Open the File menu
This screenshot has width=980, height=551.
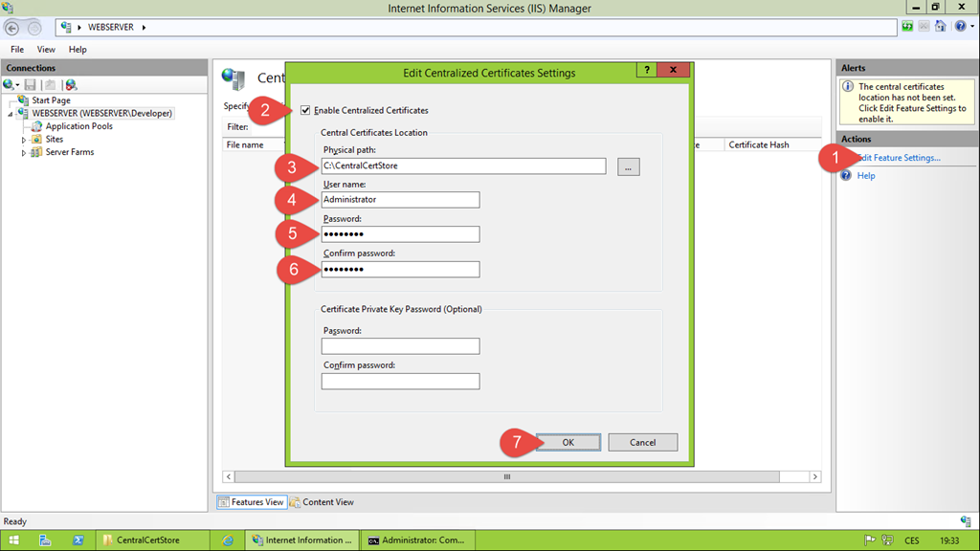pyautogui.click(x=17, y=50)
